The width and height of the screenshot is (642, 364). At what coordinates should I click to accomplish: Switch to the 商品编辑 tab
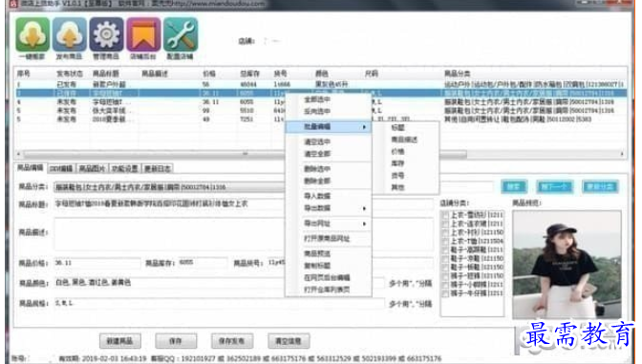click(x=31, y=168)
